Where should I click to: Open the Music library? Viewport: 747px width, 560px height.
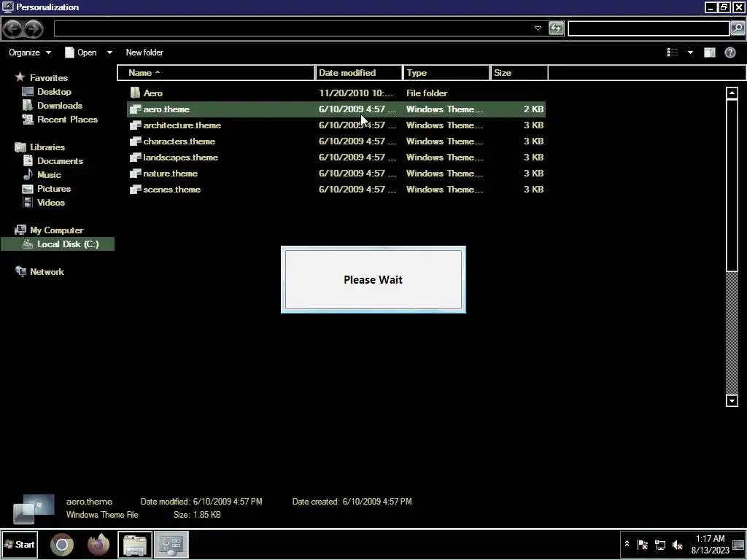click(x=42, y=175)
